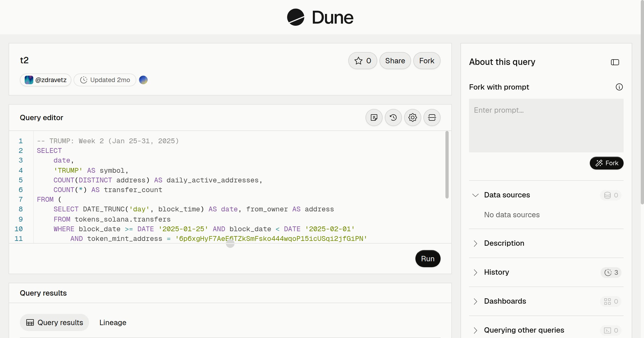Star the t2 query
This screenshot has width=644, height=338.
coord(363,61)
